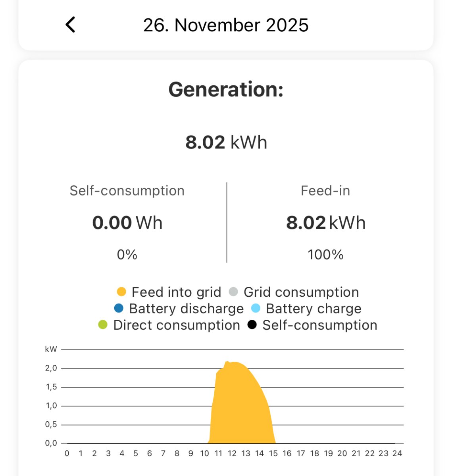The image size is (452, 476).
Task: Click the gray Grid consumption color dot
Action: pyautogui.click(x=233, y=292)
